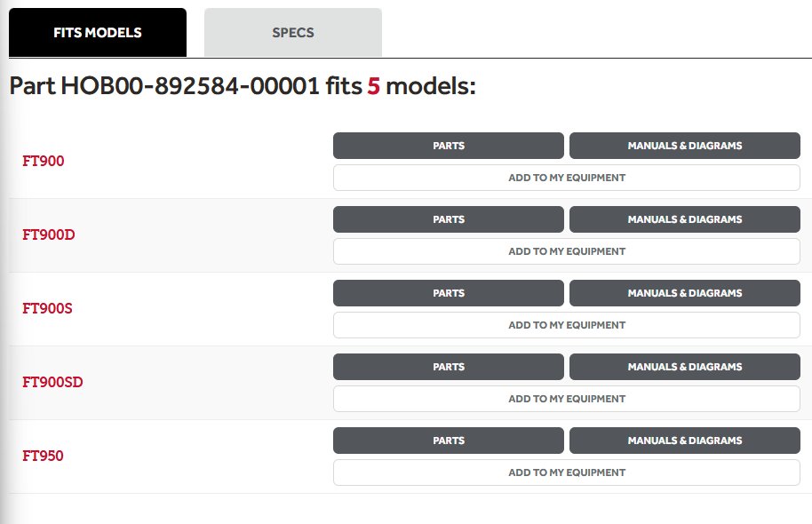Browse PARTS for the FT900SD
This screenshot has width=812, height=524.
pyautogui.click(x=448, y=367)
